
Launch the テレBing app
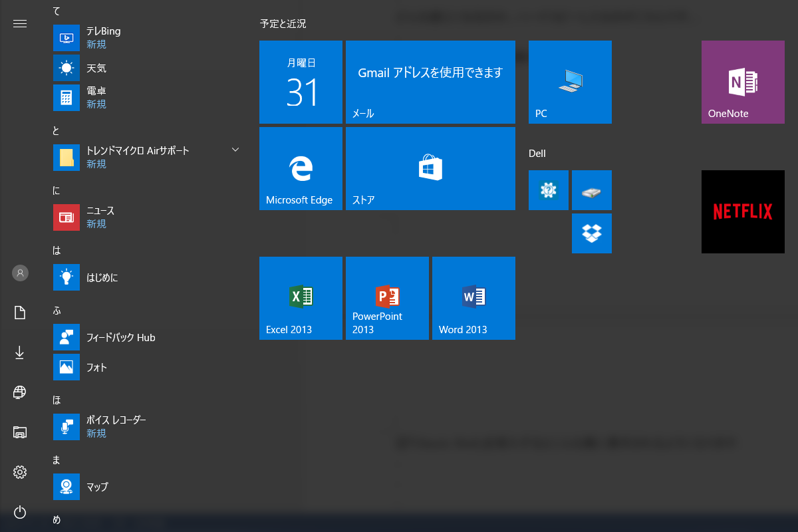(146, 38)
